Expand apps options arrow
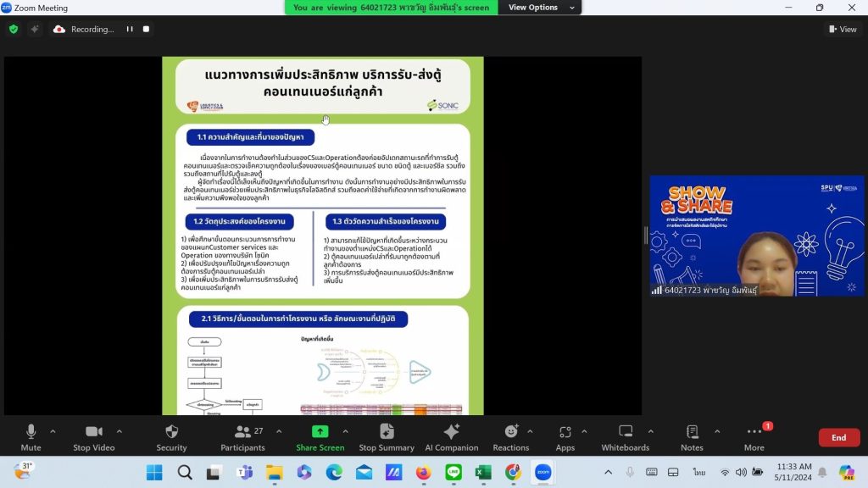Image resolution: width=868 pixels, height=488 pixels. tap(584, 431)
